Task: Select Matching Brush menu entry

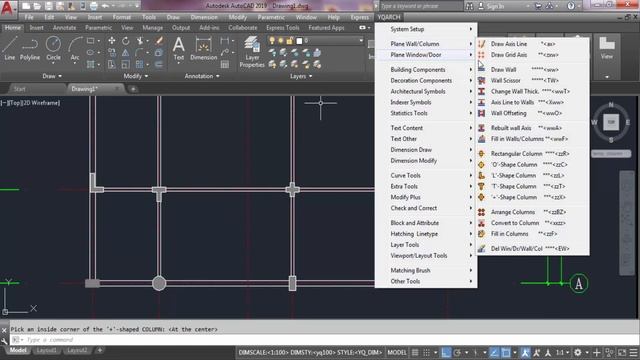Action: point(426,270)
